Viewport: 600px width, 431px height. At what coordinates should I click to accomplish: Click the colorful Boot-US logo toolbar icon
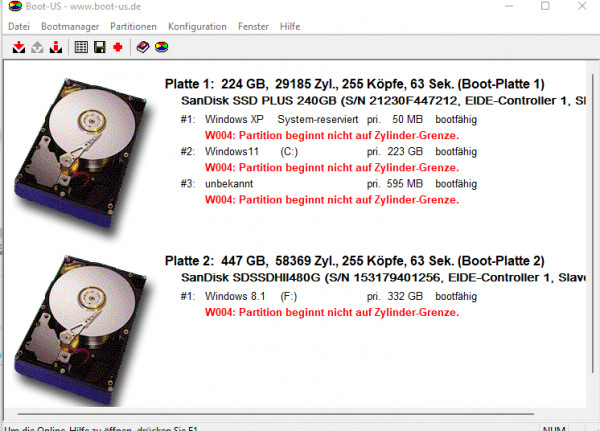point(161,47)
